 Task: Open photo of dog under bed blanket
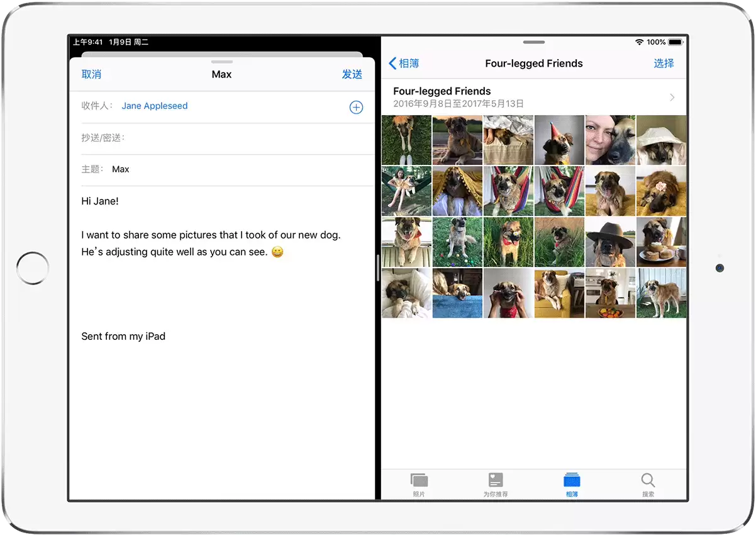pos(508,140)
